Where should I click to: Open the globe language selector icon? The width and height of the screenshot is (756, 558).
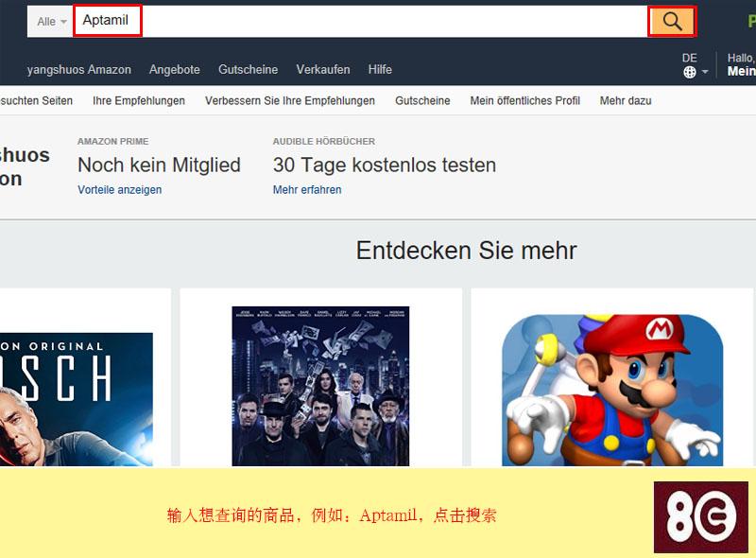[x=690, y=73]
